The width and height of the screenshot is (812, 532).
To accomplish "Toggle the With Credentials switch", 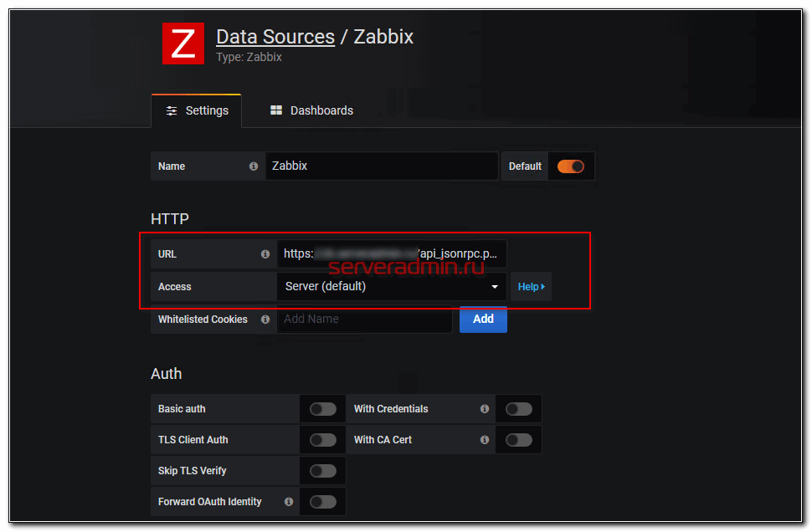I will tap(519, 409).
